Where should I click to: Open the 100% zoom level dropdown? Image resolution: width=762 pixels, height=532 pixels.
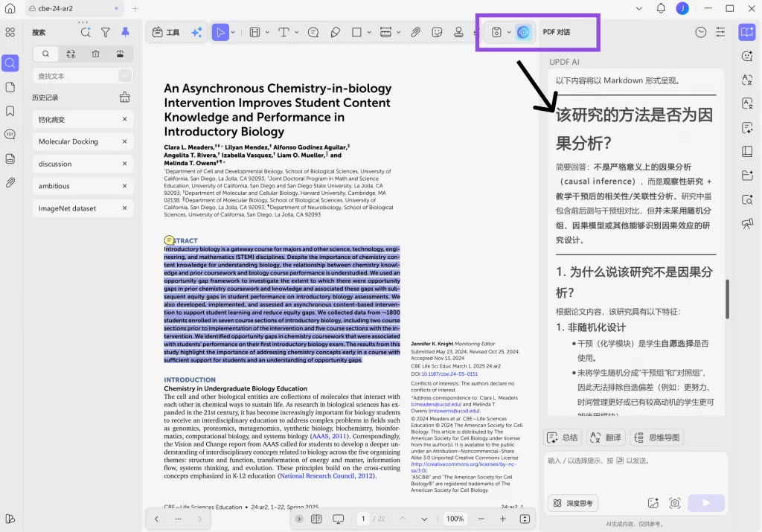pyautogui.click(x=455, y=519)
